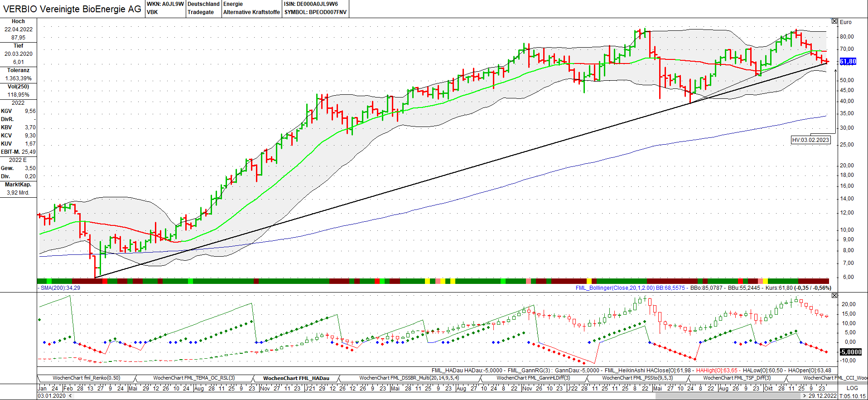Click the Euro currency label
The height and width of the screenshot is (400, 868).
click(x=845, y=22)
